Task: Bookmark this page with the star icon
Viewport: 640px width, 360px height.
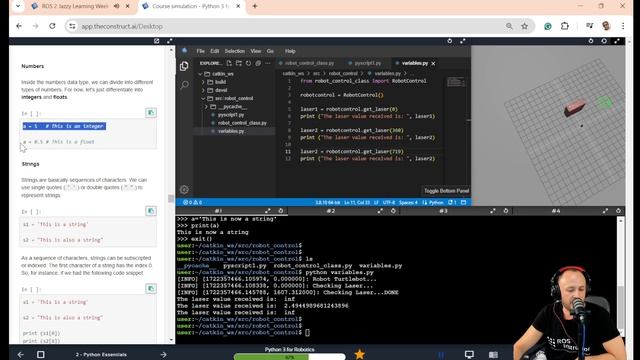Action: coord(524,26)
